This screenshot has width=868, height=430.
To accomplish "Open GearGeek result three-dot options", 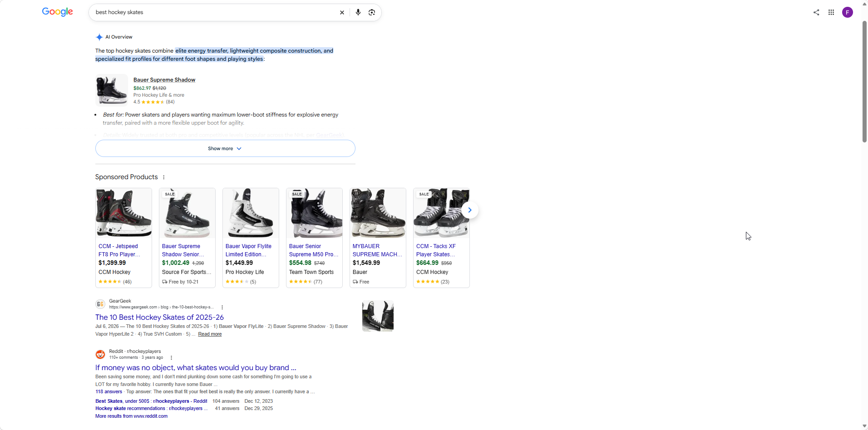I will pos(222,308).
